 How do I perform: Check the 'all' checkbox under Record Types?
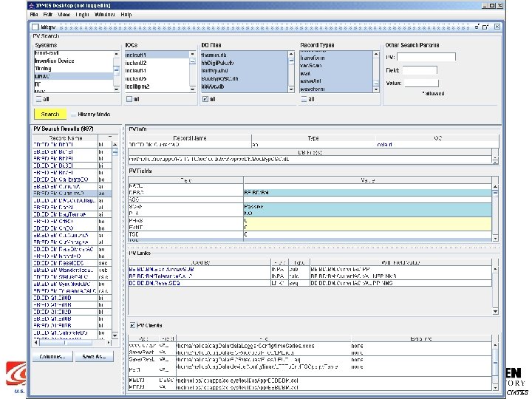[303, 99]
